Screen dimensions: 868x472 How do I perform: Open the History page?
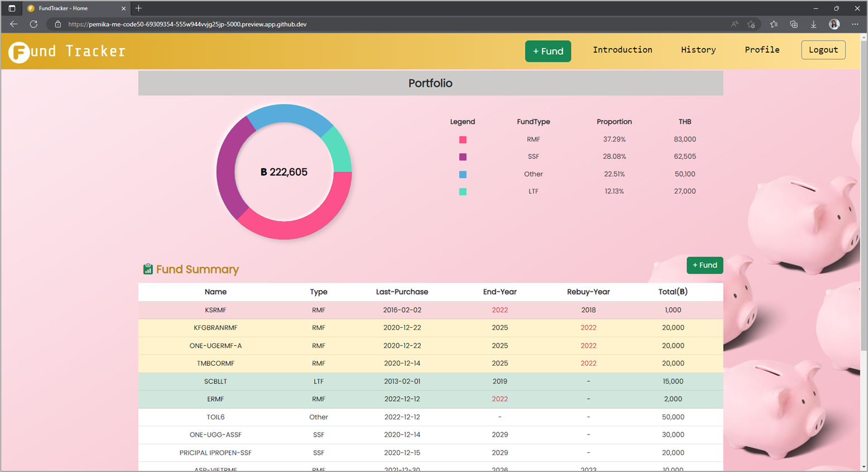click(698, 50)
